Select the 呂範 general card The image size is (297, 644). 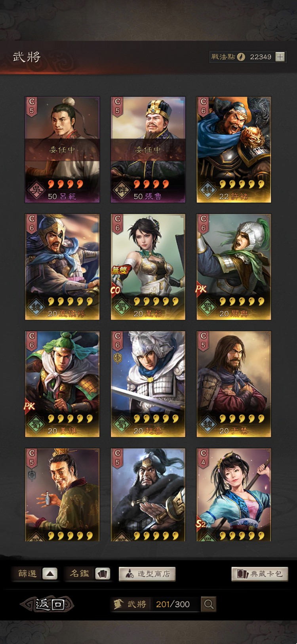(62, 150)
